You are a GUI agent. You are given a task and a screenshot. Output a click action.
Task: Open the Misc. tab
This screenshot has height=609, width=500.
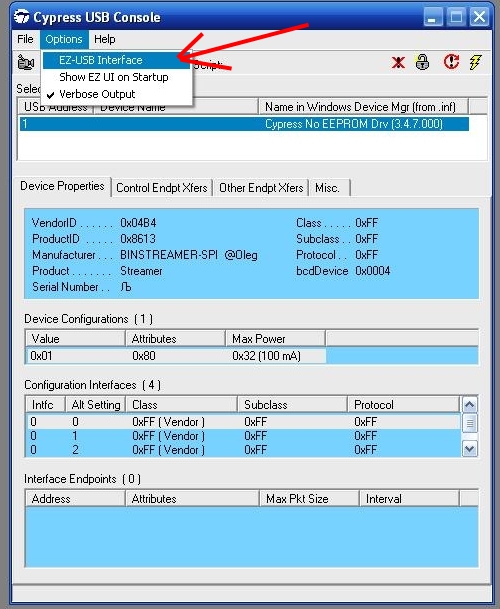pos(328,188)
